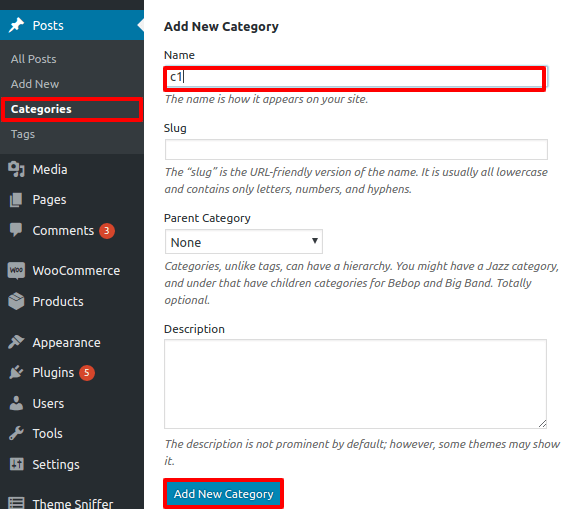
Task: Expand the Parent Category dropdown
Action: (x=244, y=242)
